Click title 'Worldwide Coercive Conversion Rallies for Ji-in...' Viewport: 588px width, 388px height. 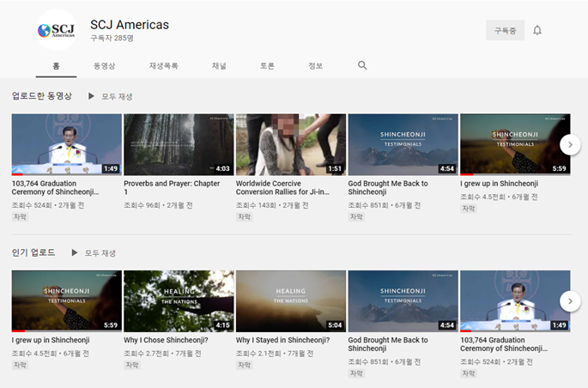pyautogui.click(x=282, y=187)
